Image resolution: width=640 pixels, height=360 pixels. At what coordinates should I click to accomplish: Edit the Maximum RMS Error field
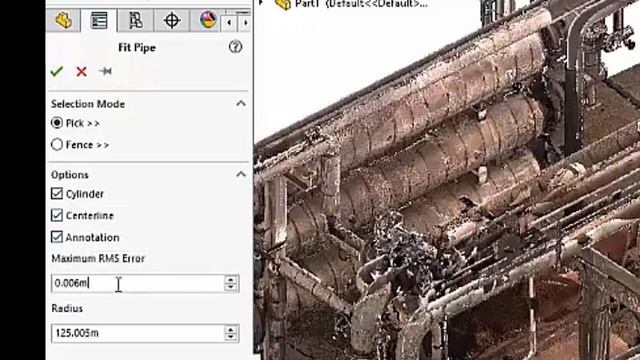pos(137,283)
